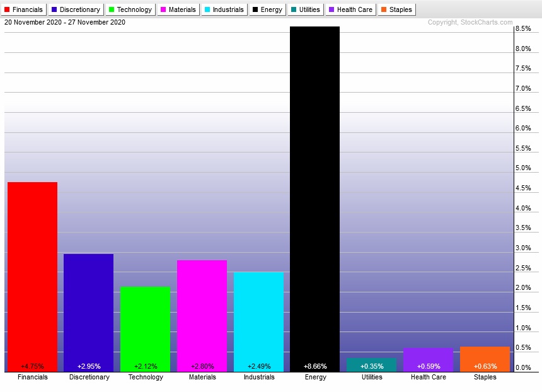
Task: Click the magenta Materials bar
Action: pyautogui.click(x=202, y=316)
